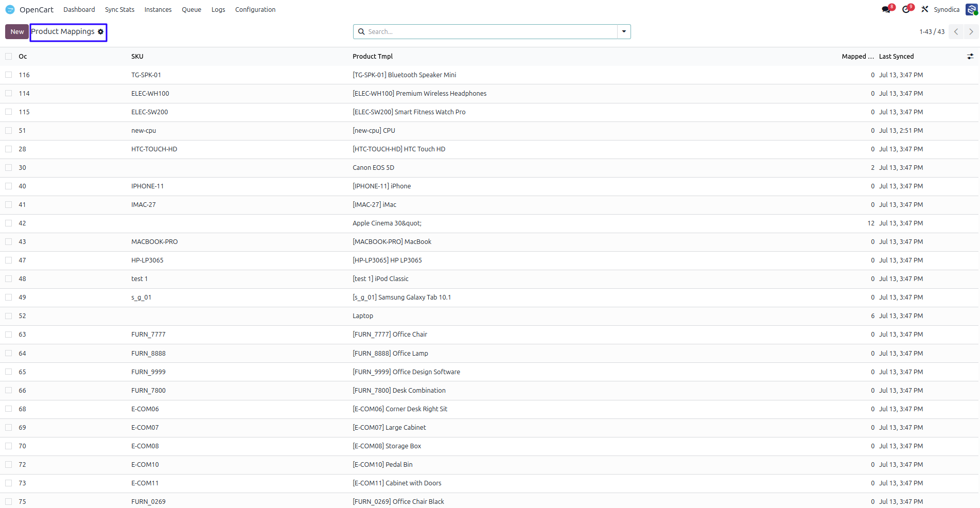
Task: Select checkbox for Canon EOS 5D row
Action: tap(9, 168)
